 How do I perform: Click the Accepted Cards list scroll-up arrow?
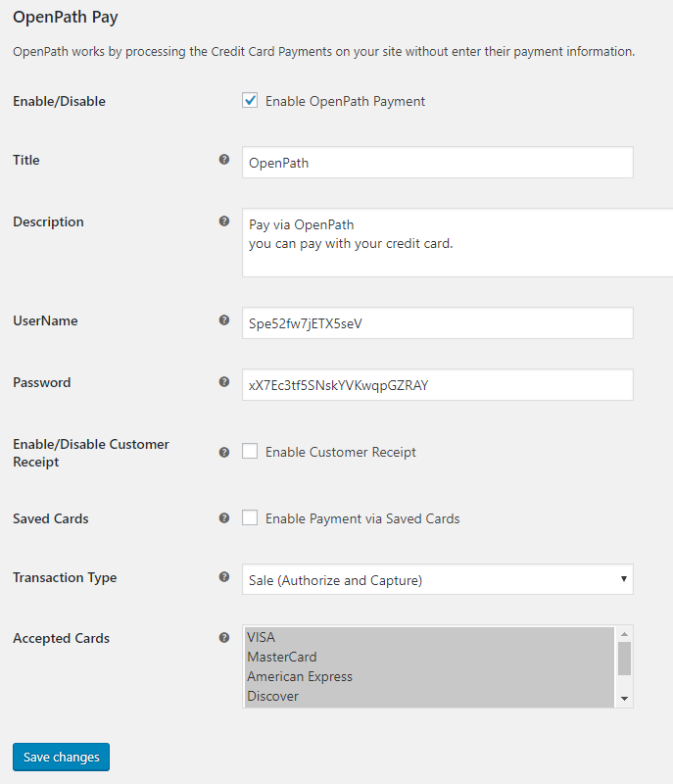click(x=625, y=634)
